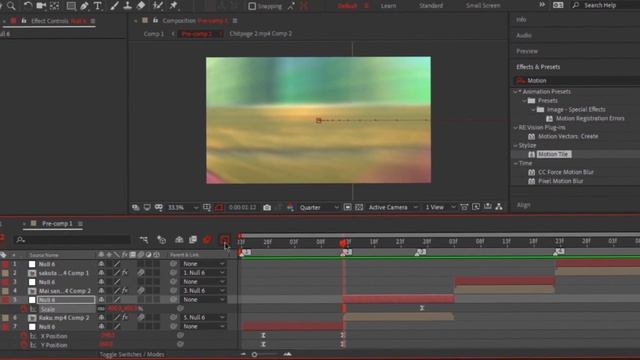Select the Clone Stamp tool
640x360 pixels.
(x=128, y=5)
